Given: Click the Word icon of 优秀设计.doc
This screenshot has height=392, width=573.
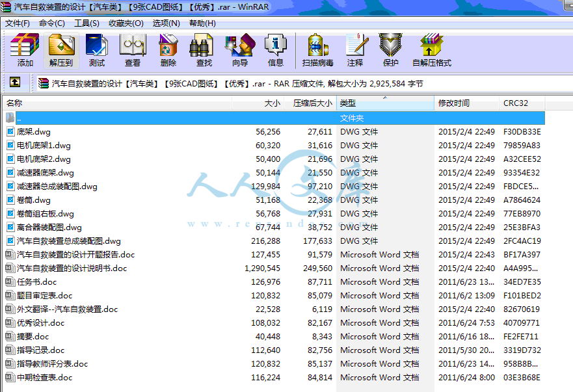Looking at the screenshot, I should pos(10,322).
